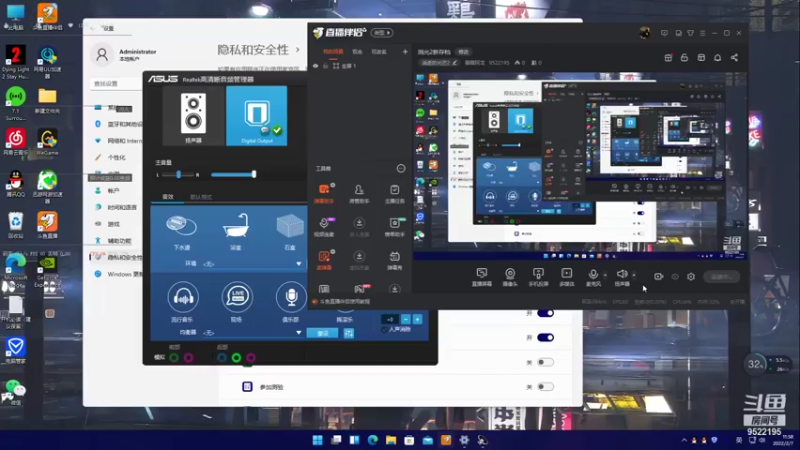800x450 pixels.
Task: Click the 直播屏幕 screen capture source
Action: tap(482, 277)
